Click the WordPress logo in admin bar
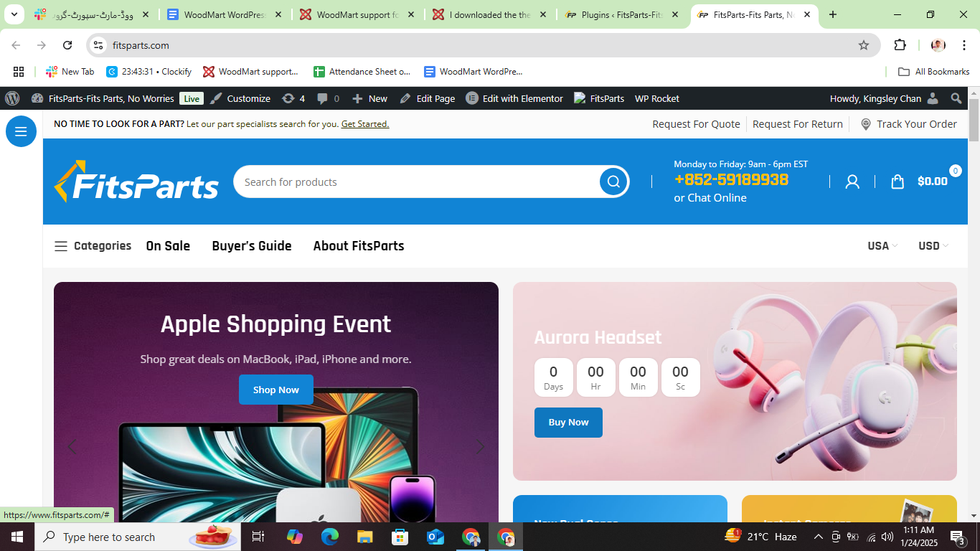Viewport: 980px width, 551px height. (12, 98)
